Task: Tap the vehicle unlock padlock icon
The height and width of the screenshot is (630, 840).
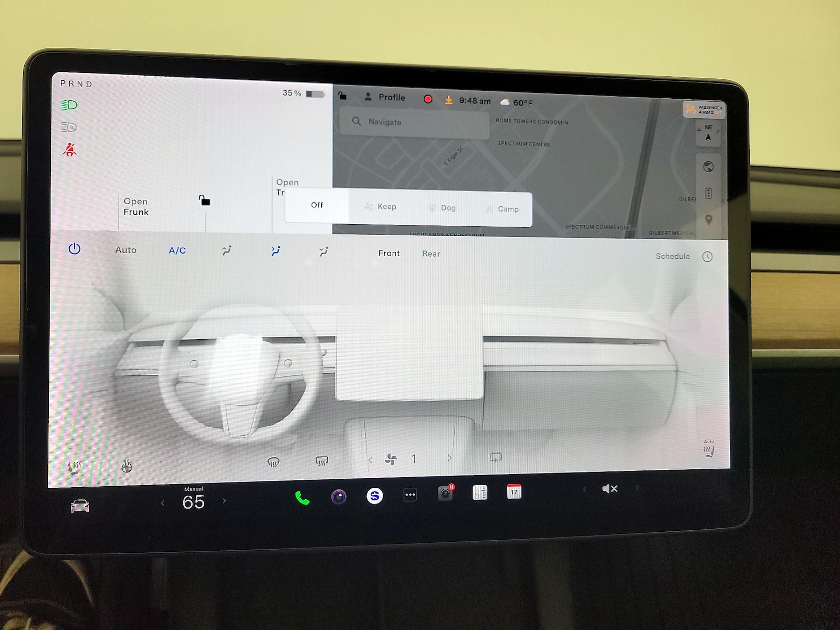Action: coord(204,201)
